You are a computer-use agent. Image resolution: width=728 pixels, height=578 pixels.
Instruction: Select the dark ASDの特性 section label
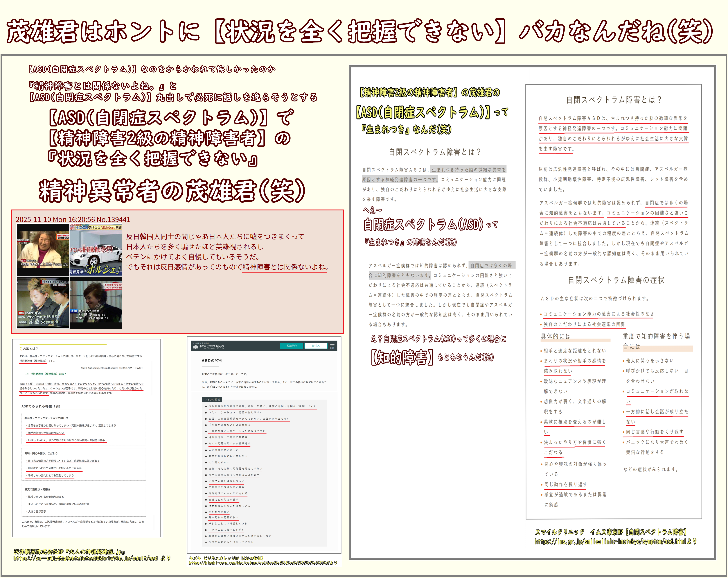(x=212, y=399)
